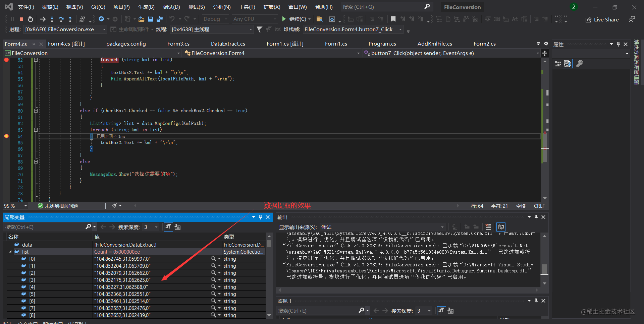
Task: Click the thread filter funnel icon
Action: click(x=259, y=29)
